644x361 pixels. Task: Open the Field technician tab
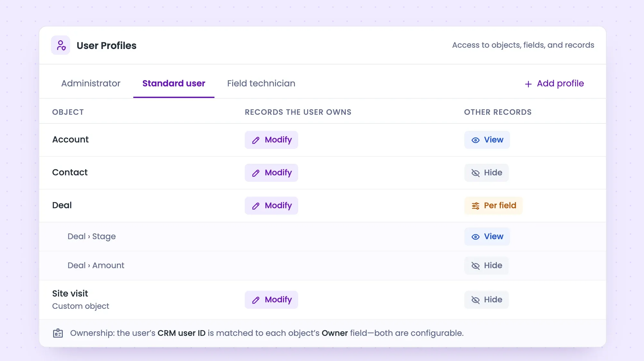(261, 83)
